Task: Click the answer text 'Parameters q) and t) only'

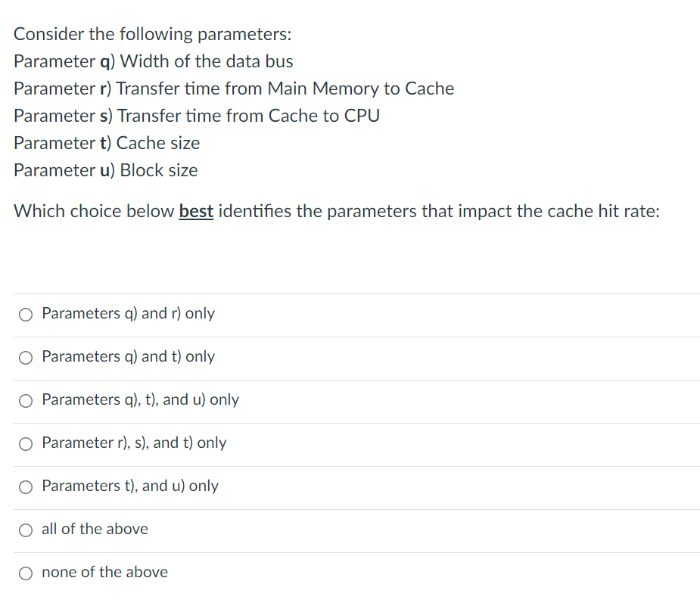Action: click(127, 356)
